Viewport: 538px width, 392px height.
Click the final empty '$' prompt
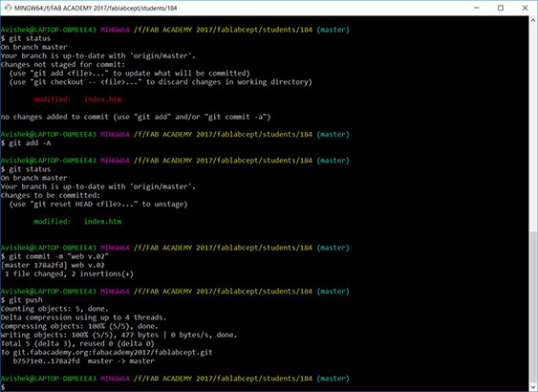tap(3, 387)
